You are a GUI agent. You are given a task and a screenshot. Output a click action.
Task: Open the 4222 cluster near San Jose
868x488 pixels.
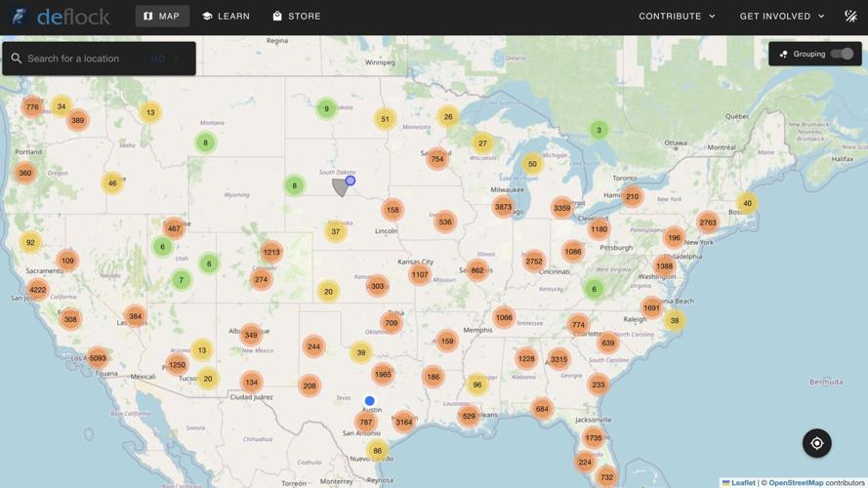tap(38, 289)
